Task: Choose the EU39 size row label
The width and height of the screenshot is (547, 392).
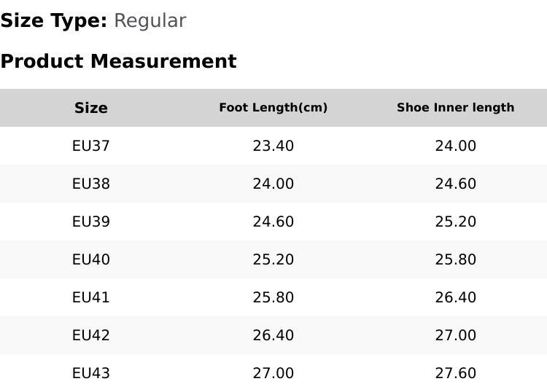Action: 91,222
